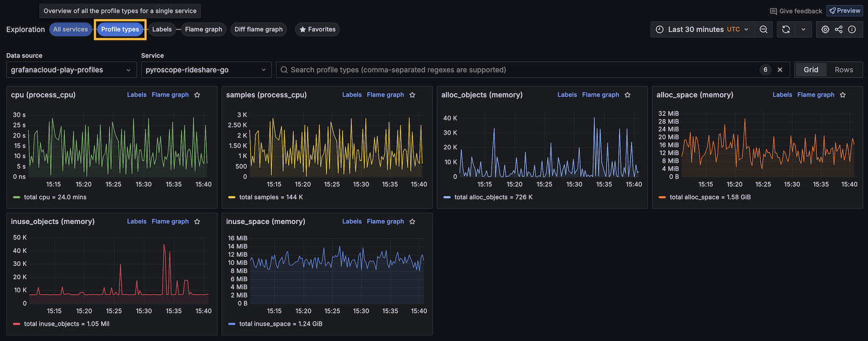
Task: Switch to Diff flame graph tab
Action: tap(258, 30)
